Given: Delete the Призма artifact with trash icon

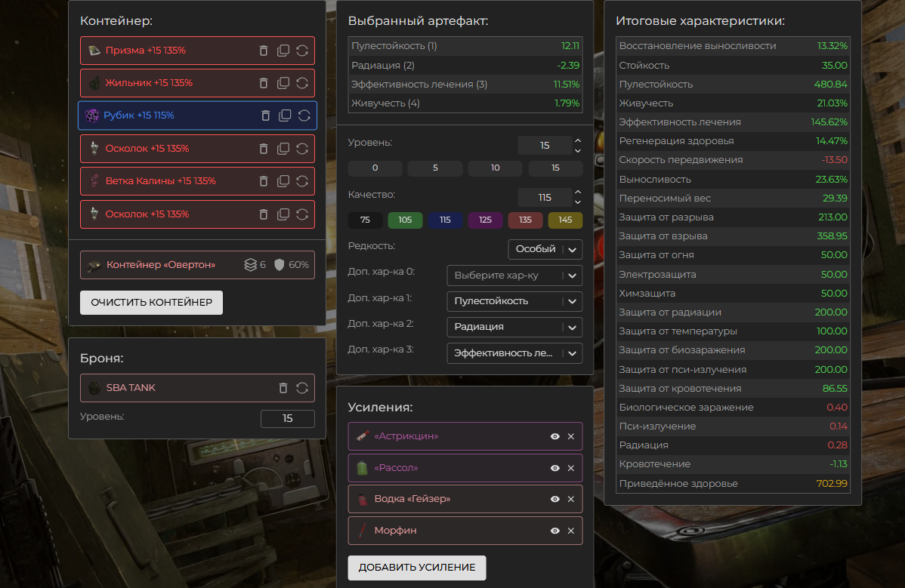Looking at the screenshot, I should tap(263, 51).
